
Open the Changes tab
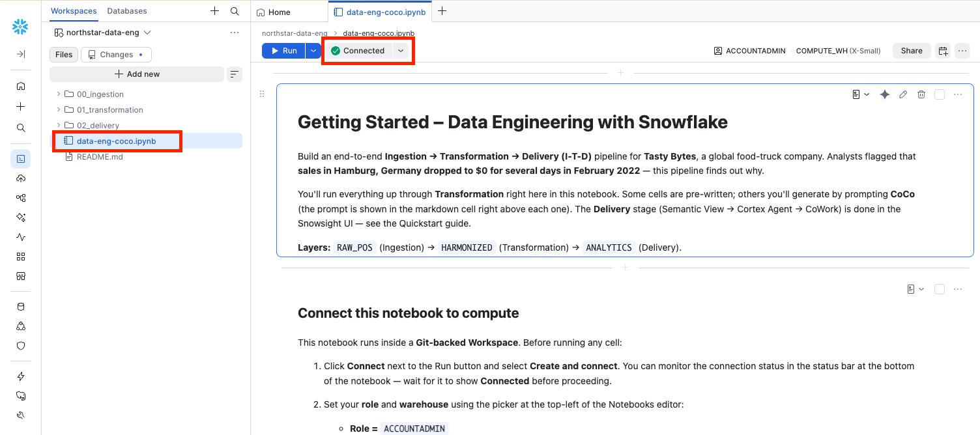click(x=116, y=55)
